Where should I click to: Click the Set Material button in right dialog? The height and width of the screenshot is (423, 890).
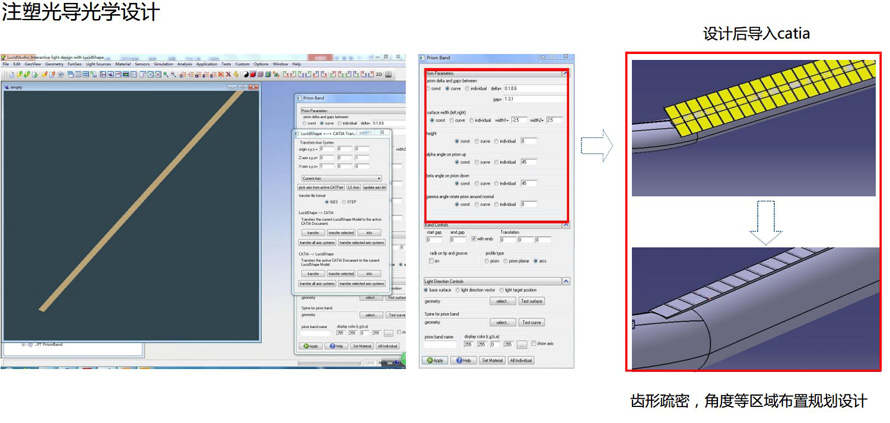click(491, 360)
